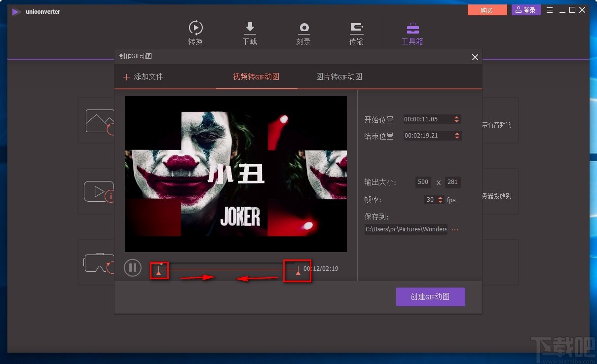597x364 pixels.
Task: Click the 登录 login button
Action: click(x=525, y=9)
